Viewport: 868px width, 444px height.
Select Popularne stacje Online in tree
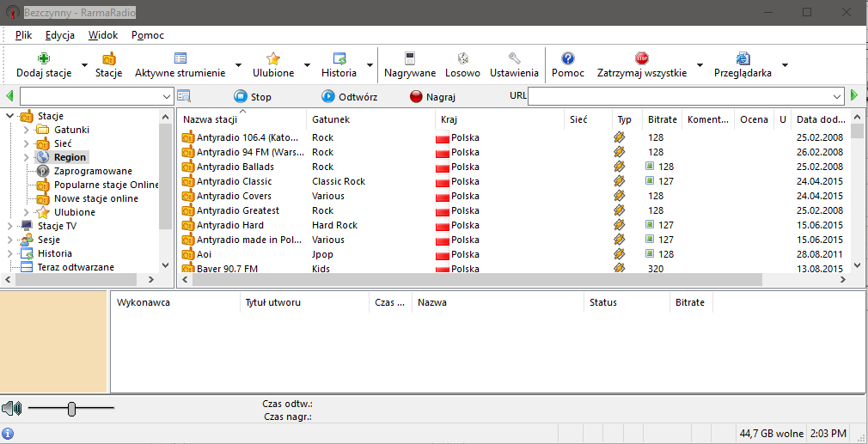coord(107,185)
